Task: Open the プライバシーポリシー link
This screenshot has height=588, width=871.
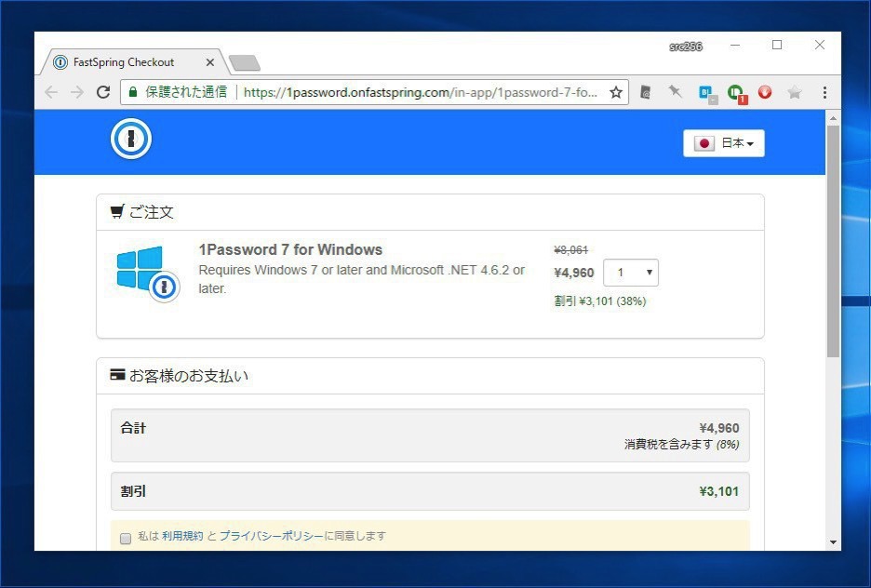Action: (271, 536)
